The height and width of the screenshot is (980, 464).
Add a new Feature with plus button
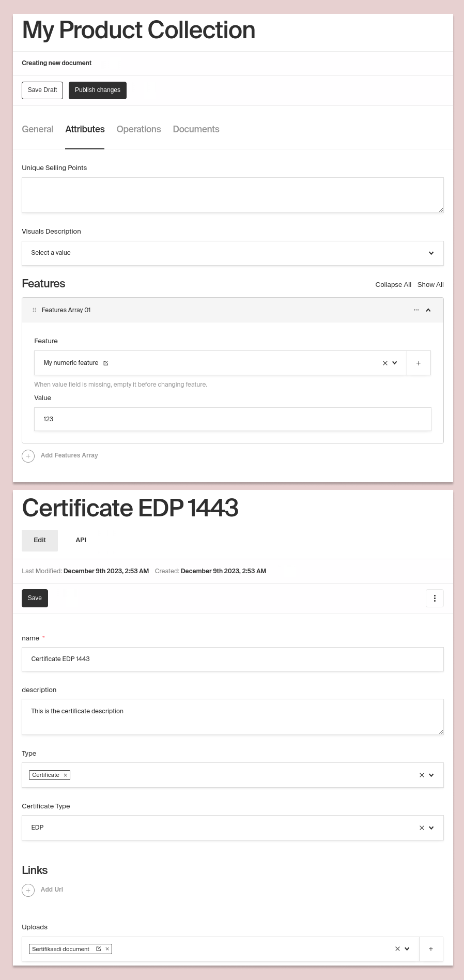pyautogui.click(x=419, y=363)
